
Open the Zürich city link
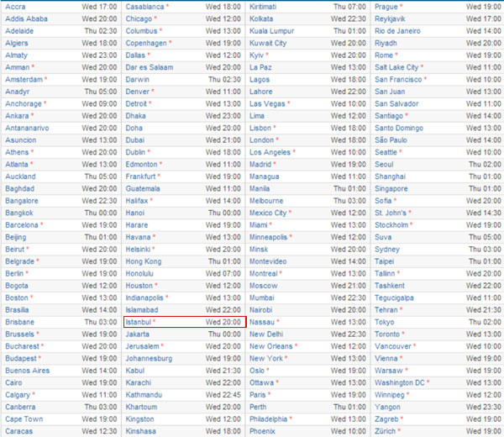point(386,431)
